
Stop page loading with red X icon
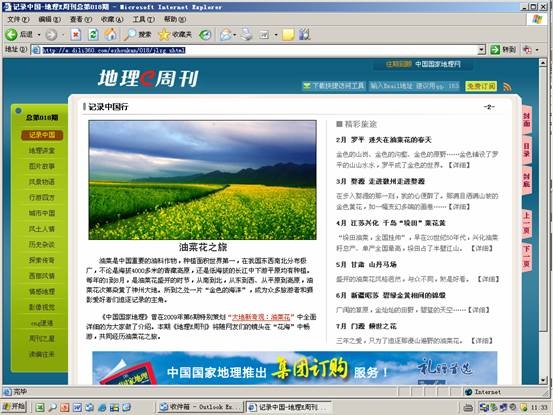(75, 35)
